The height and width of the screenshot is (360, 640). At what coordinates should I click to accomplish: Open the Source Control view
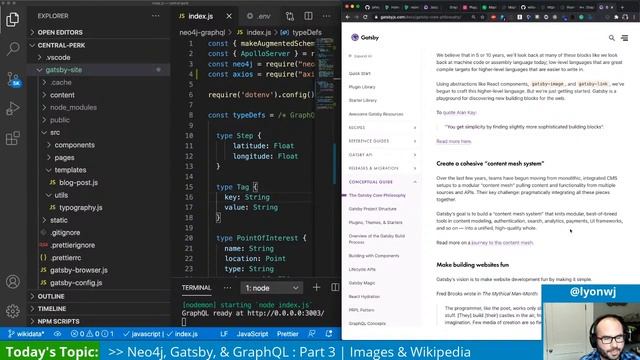pyautogui.click(x=13, y=79)
